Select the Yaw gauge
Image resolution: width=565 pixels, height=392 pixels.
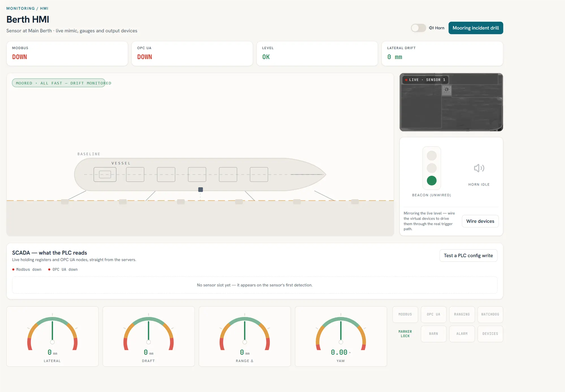[341, 337]
